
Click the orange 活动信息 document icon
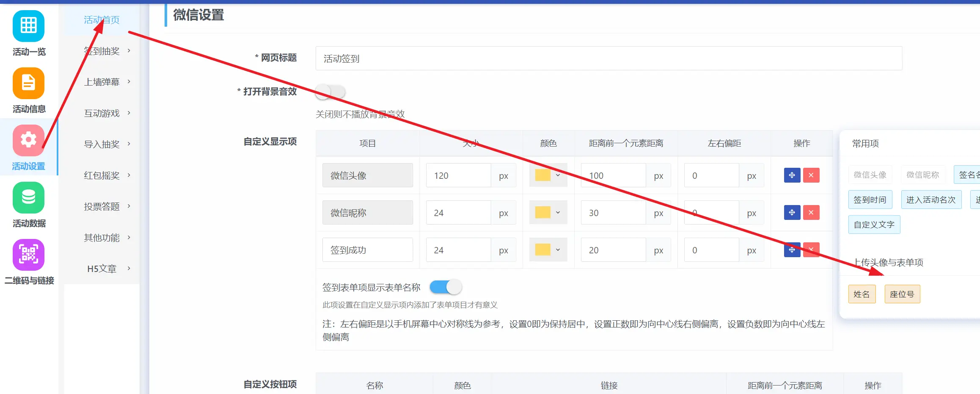[x=28, y=83]
